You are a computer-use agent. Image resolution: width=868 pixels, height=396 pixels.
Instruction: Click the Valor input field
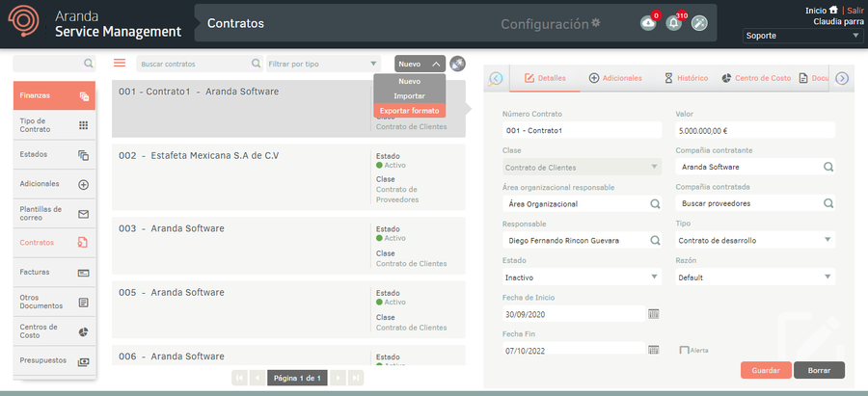(x=755, y=130)
